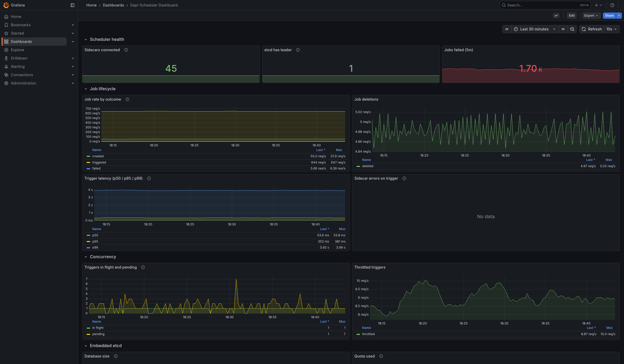The height and width of the screenshot is (364, 624).
Task: Open Explore from the sidebar
Action: (x=17, y=50)
